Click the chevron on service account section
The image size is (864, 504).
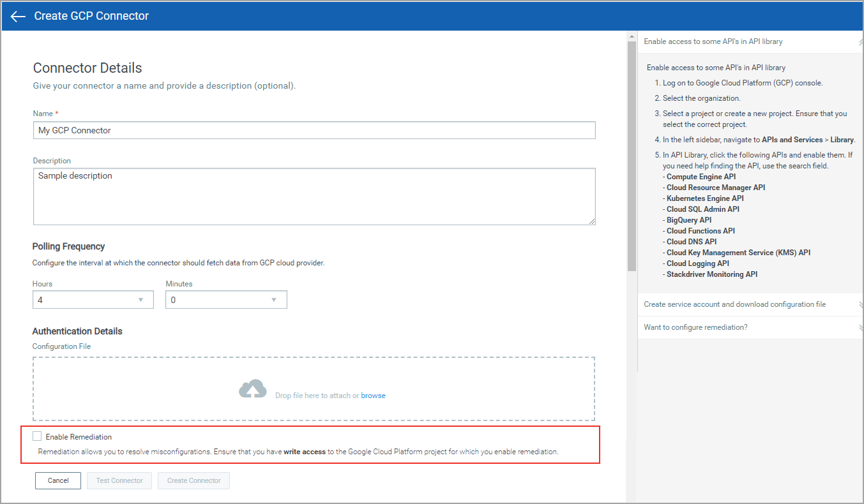coord(859,304)
